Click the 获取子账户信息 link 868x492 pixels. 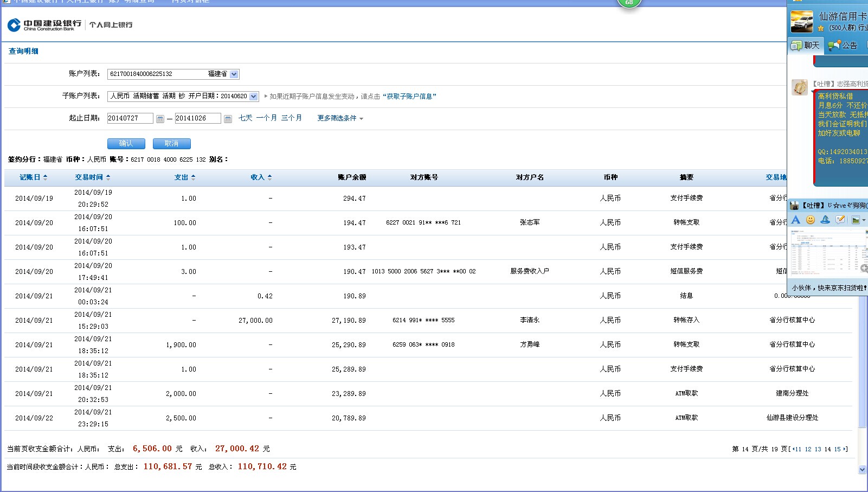click(x=409, y=97)
